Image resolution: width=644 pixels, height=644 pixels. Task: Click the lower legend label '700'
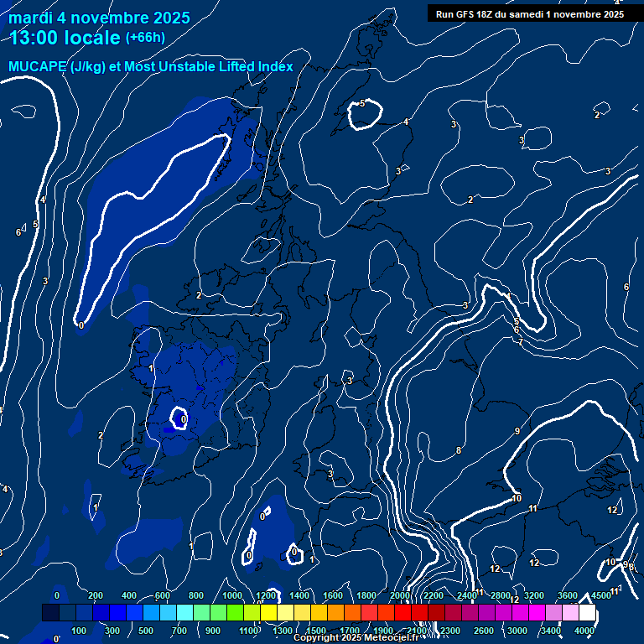pos(179,631)
